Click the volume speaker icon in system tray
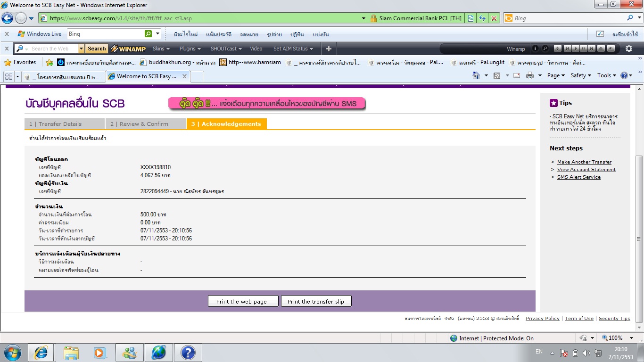Viewport: 644px width, 362px height. [x=586, y=353]
